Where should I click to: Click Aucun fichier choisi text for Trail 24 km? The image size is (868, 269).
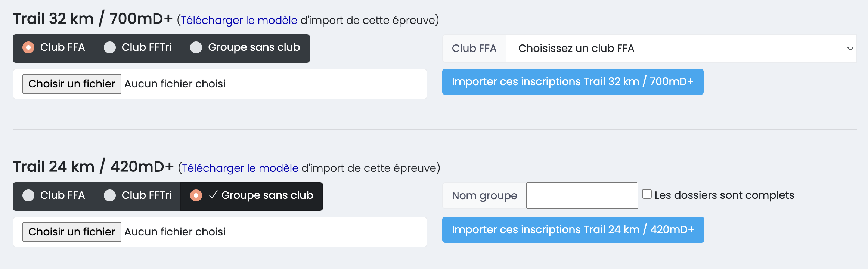[175, 232]
